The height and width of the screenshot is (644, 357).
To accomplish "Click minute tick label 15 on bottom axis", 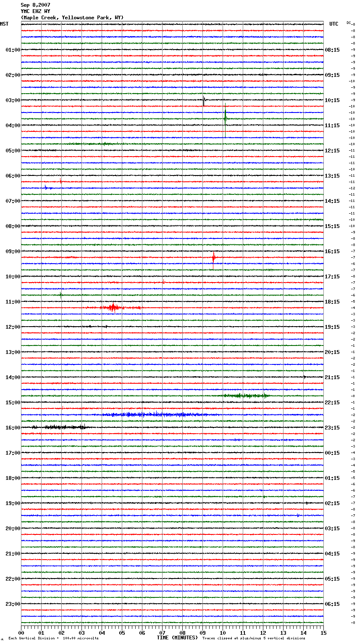I will tap(324, 633).
